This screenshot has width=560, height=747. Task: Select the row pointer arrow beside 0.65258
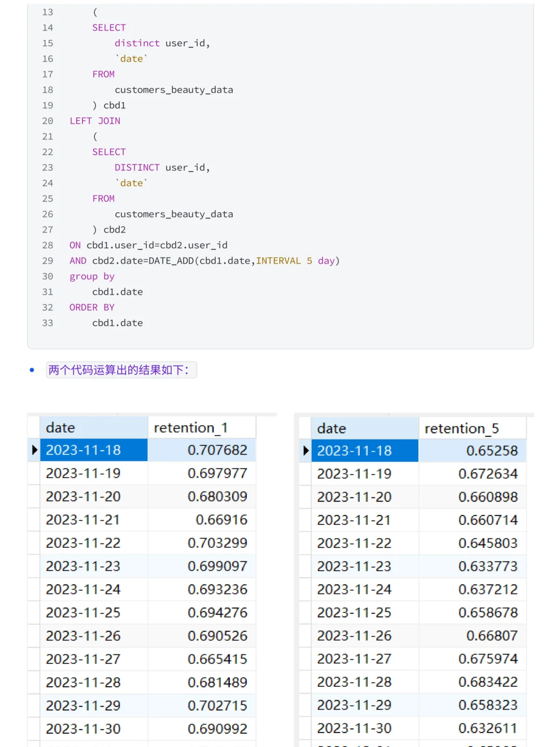[x=305, y=451]
